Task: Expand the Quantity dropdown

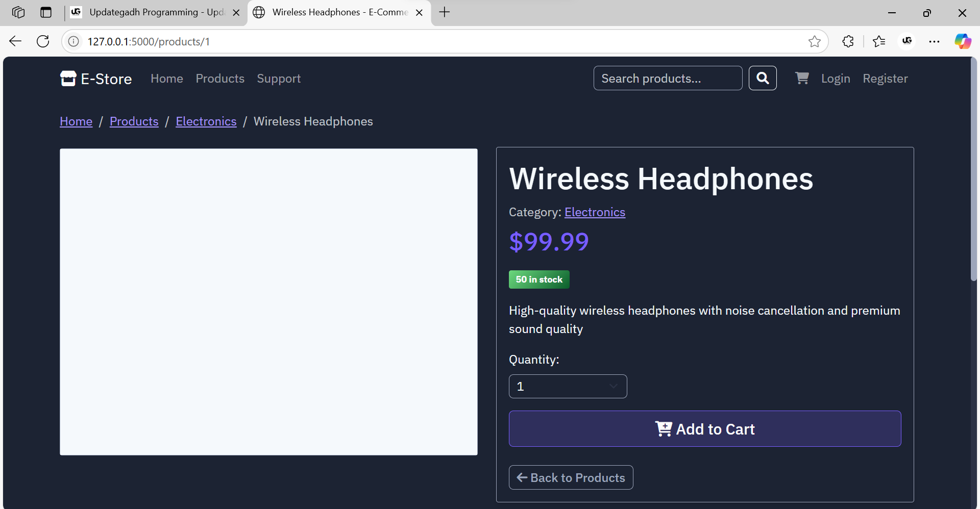Action: click(x=568, y=387)
